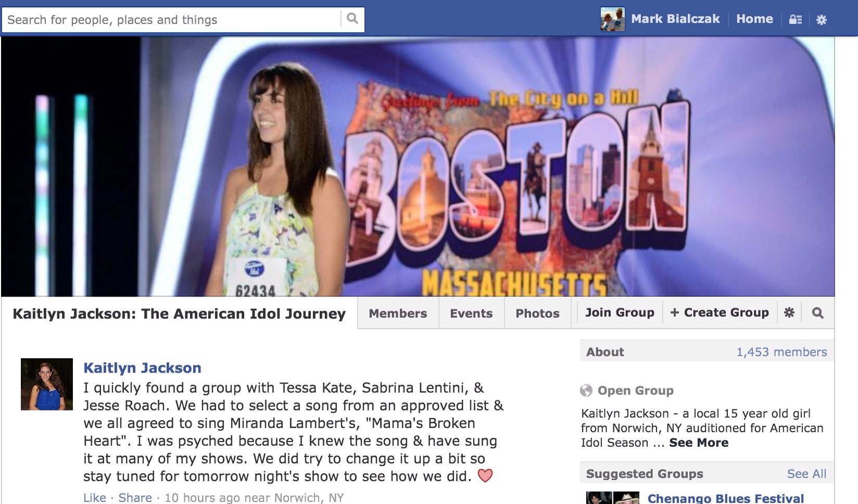This screenshot has height=504, width=858.
Task: Click Mark Bialczak's profile picture icon
Action: point(612,19)
